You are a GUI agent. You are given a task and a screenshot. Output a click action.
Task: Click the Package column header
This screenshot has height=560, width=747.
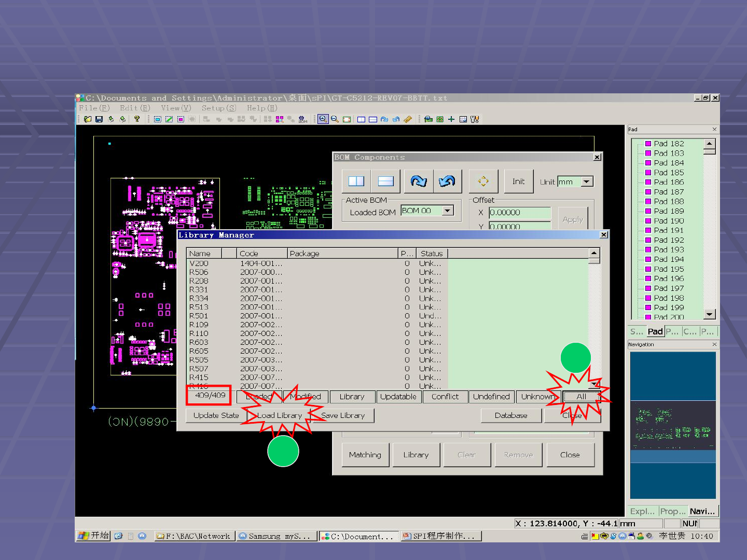coord(342,254)
